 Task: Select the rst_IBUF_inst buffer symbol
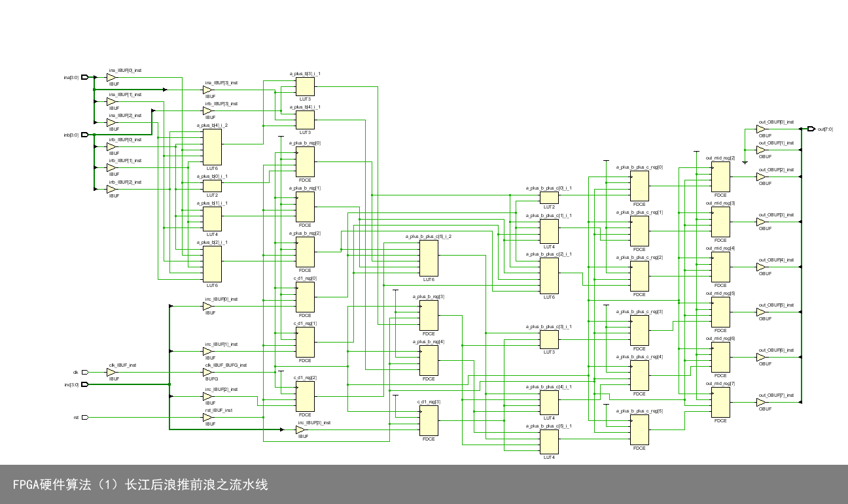pos(207,417)
